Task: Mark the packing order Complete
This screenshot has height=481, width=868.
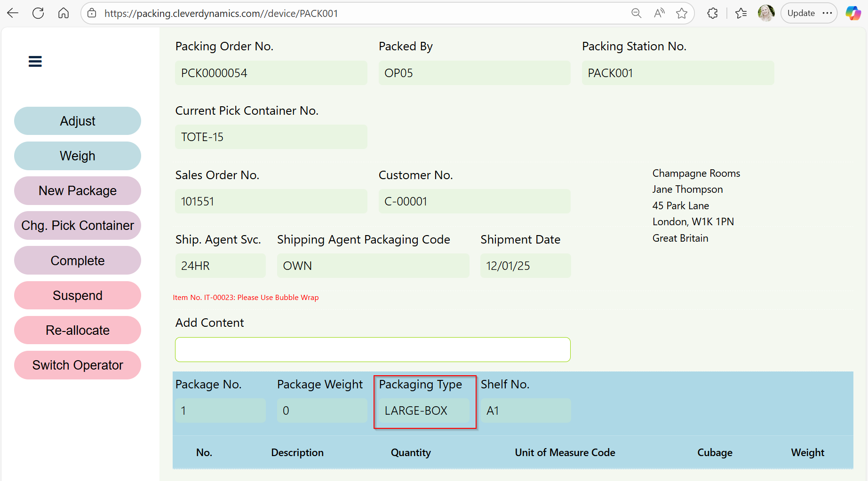Action: 78,260
